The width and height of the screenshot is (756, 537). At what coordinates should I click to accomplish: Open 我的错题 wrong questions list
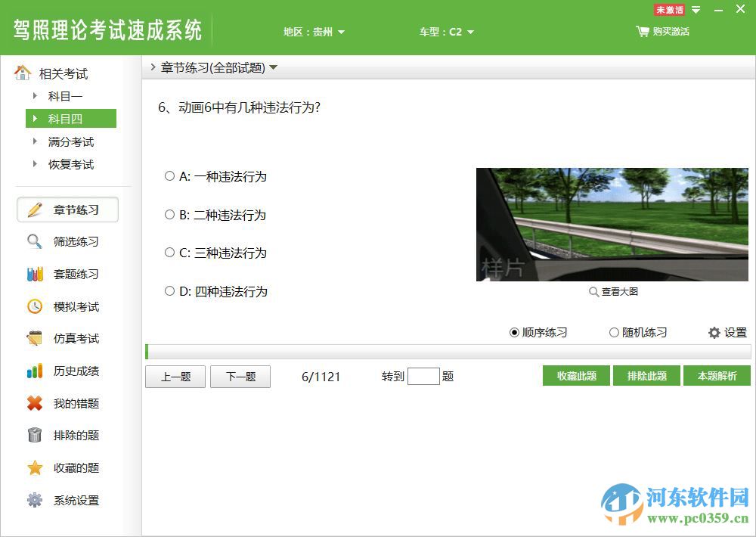pos(67,403)
